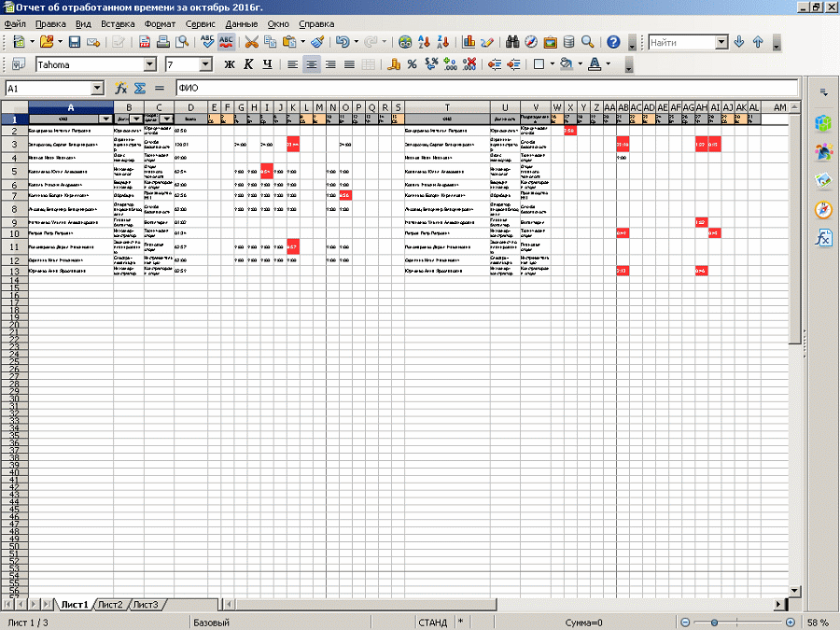The height and width of the screenshot is (630, 840).
Task: Switch to the Лист2 sheet tab
Action: point(110,605)
